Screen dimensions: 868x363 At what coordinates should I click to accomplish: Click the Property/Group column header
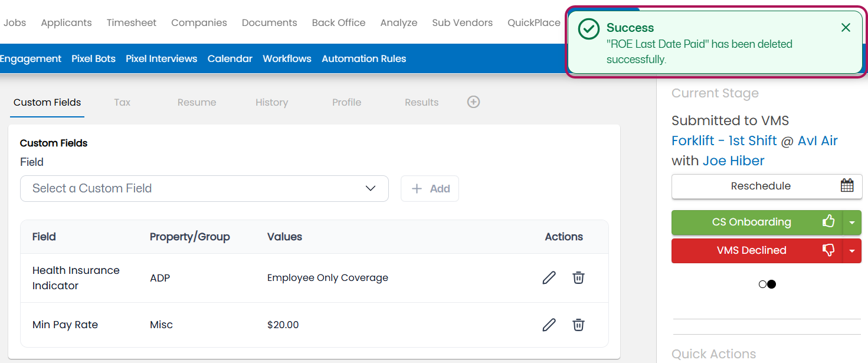(x=189, y=237)
